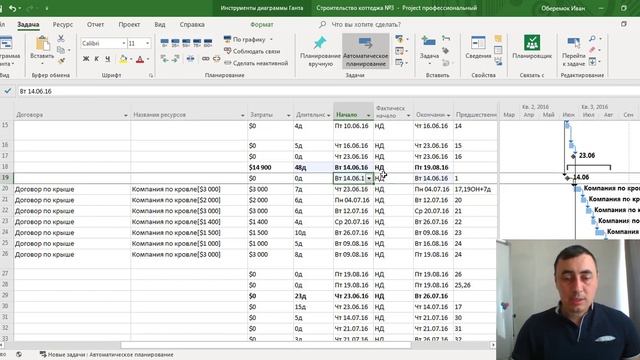
Task: Open the Планировщик button
Action: (532, 48)
